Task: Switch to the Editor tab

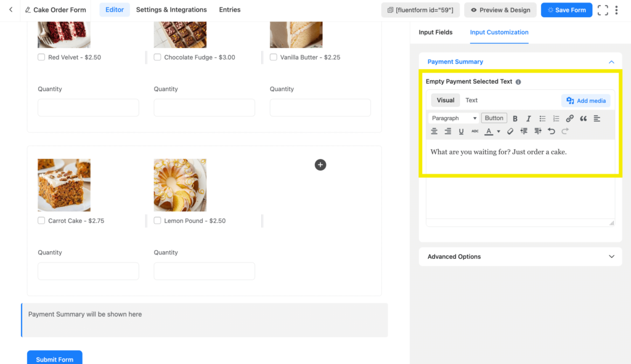Action: (x=114, y=10)
